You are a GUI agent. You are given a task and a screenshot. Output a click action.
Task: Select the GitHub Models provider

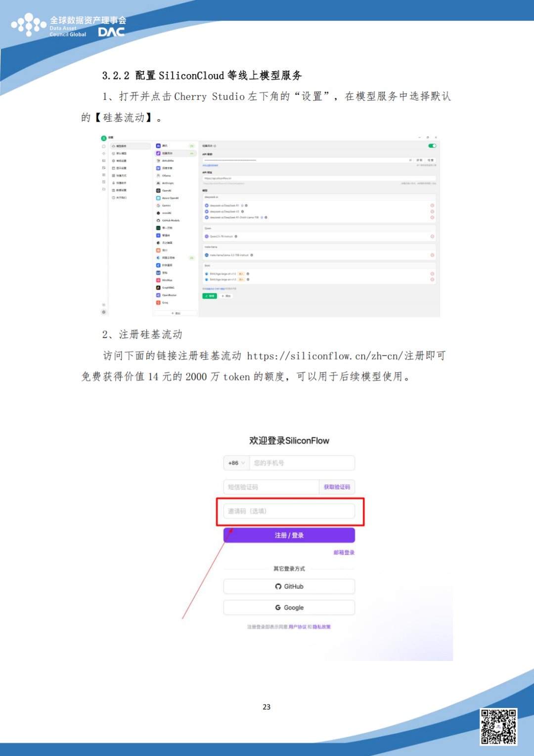(x=176, y=221)
